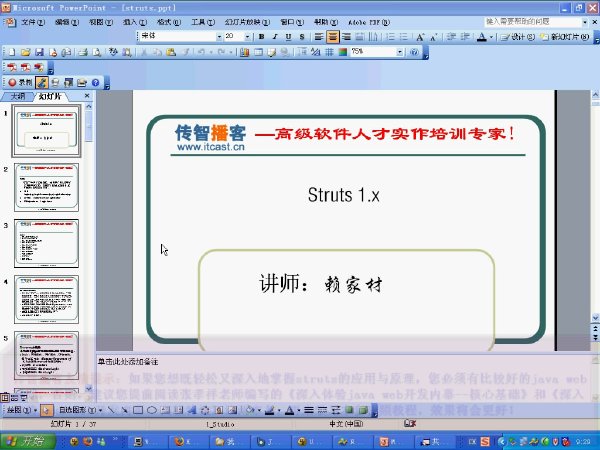The image size is (600, 450).
Task: Click the 设计 Design button
Action: point(517,37)
